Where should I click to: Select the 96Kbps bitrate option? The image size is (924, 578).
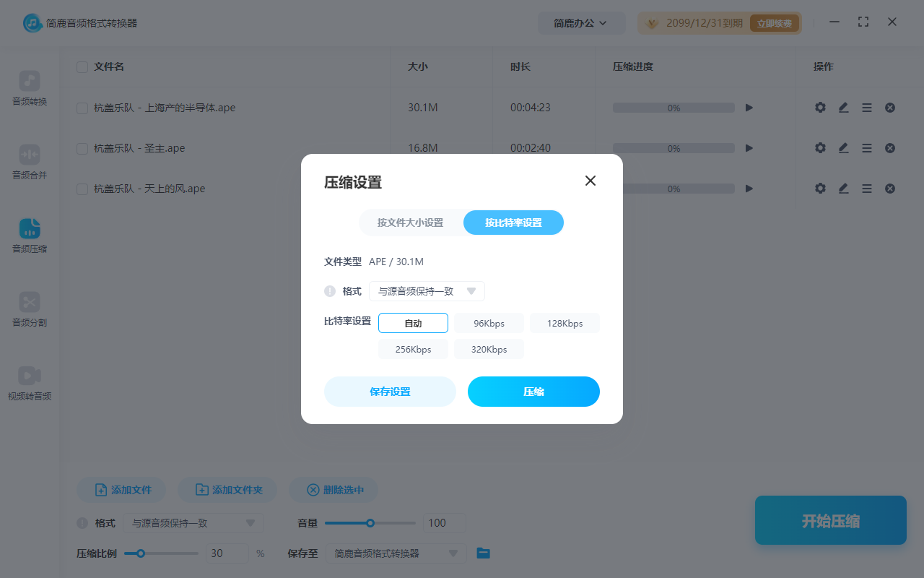click(x=489, y=323)
